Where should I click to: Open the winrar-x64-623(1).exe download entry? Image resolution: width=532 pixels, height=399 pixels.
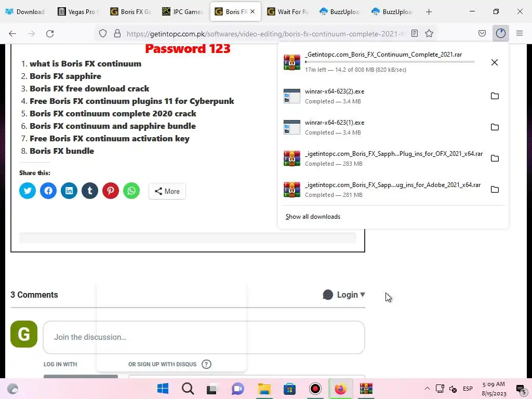pos(383,127)
